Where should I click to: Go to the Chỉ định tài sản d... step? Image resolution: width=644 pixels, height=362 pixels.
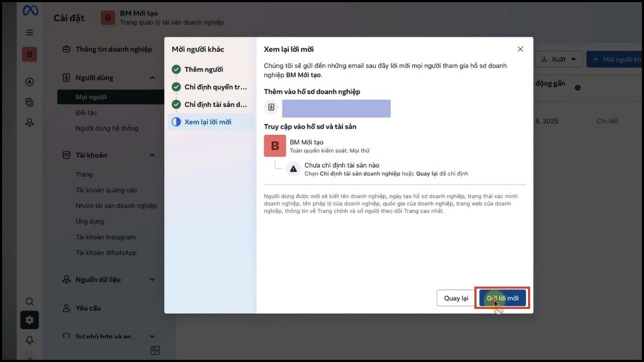(210, 105)
